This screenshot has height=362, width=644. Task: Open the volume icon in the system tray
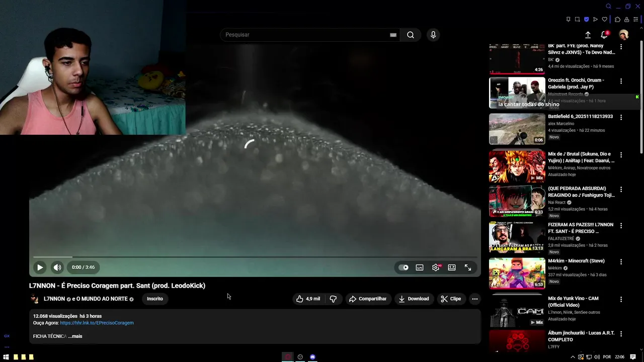coord(596,357)
